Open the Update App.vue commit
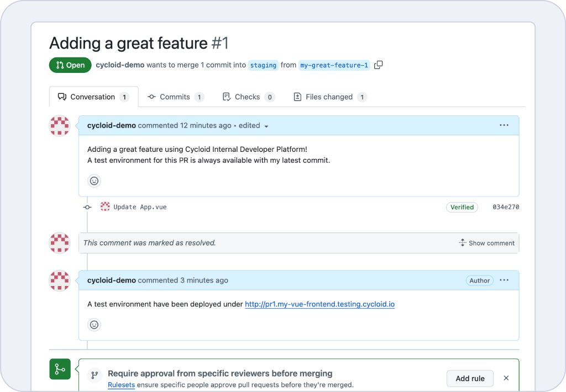 click(x=140, y=207)
